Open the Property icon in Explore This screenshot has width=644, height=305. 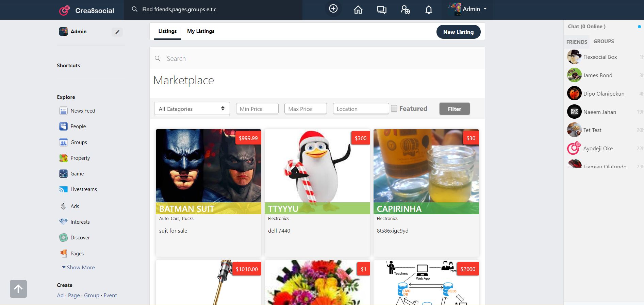click(63, 158)
